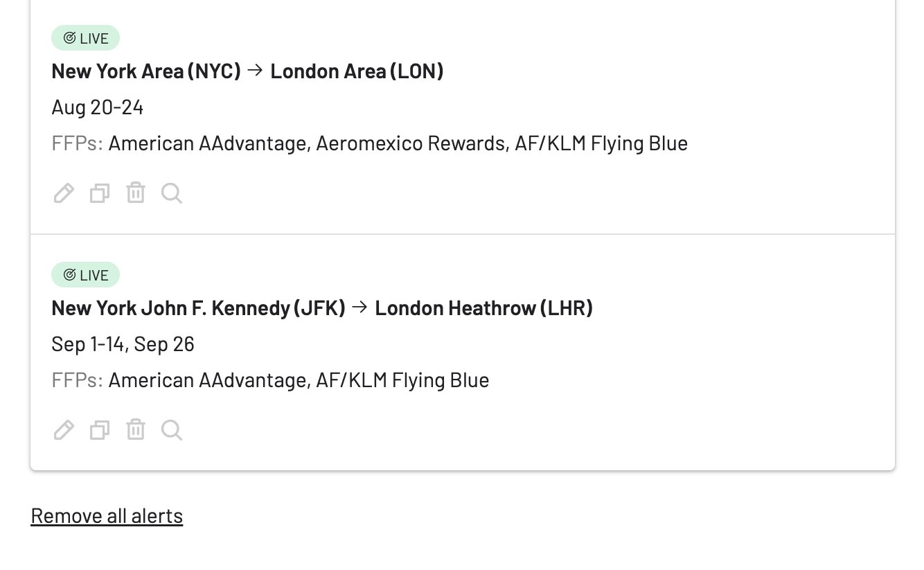Image resolution: width=924 pixels, height=570 pixels.
Task: Delete the JFK to LHR alert
Action: pos(136,430)
